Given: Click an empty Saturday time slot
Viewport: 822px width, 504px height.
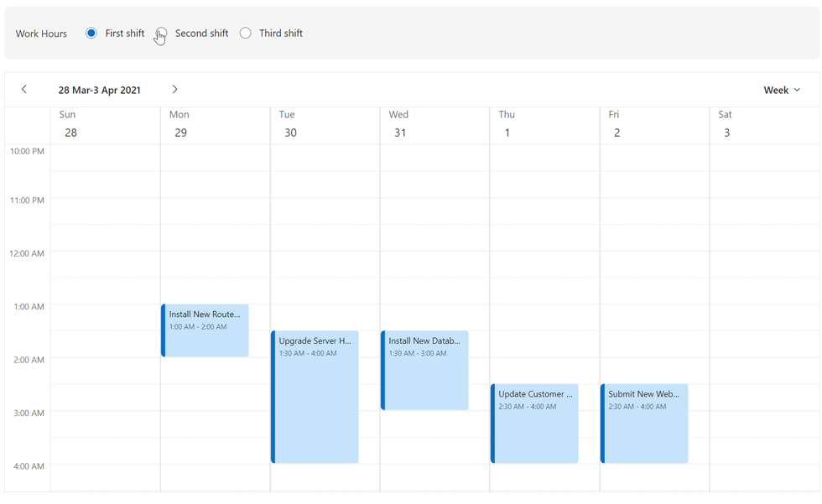Looking at the screenshot, I should click(x=763, y=252).
